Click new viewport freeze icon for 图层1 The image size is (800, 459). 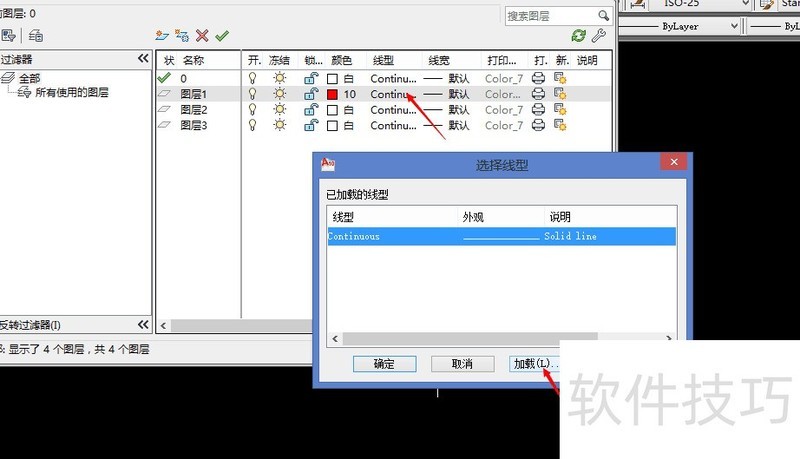(x=560, y=94)
